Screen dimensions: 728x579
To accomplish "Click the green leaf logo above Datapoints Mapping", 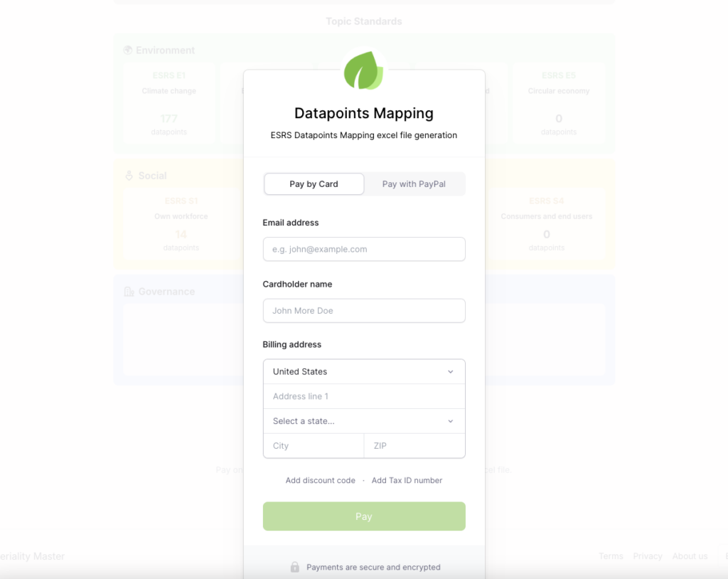I will (363, 70).
